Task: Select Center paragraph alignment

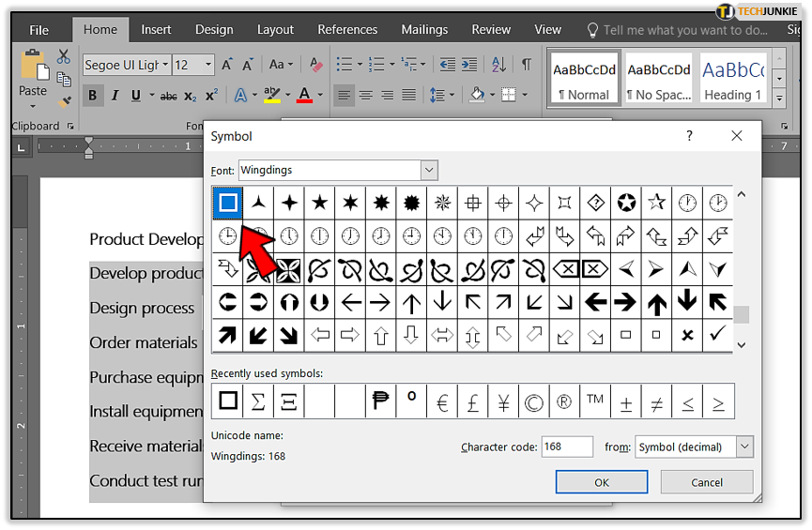Action: pos(365,96)
